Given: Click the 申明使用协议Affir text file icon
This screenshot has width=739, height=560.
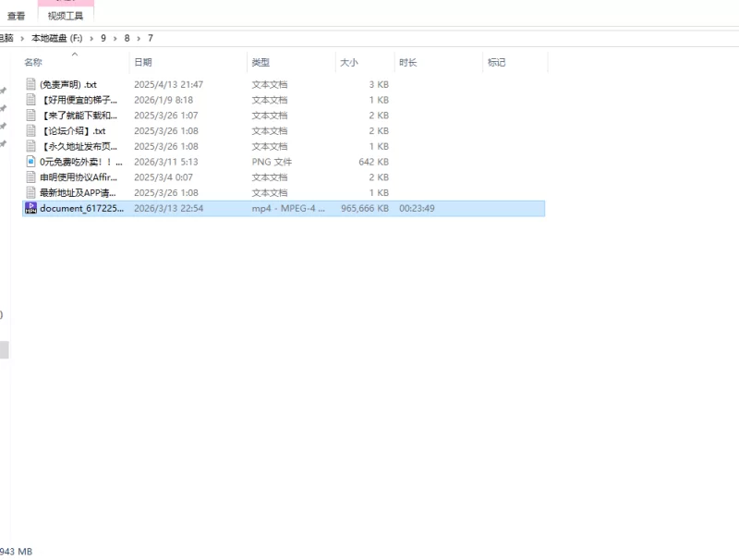Looking at the screenshot, I should 30,177.
